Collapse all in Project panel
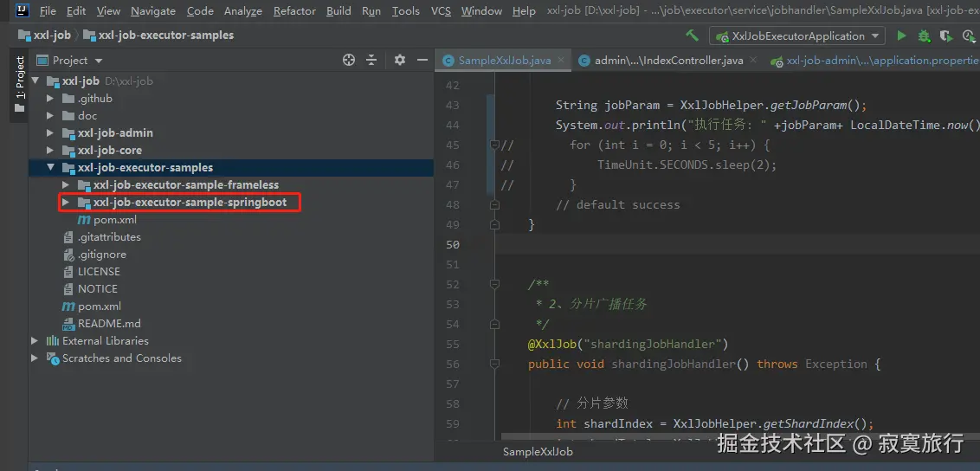The image size is (980, 471). 371,60
